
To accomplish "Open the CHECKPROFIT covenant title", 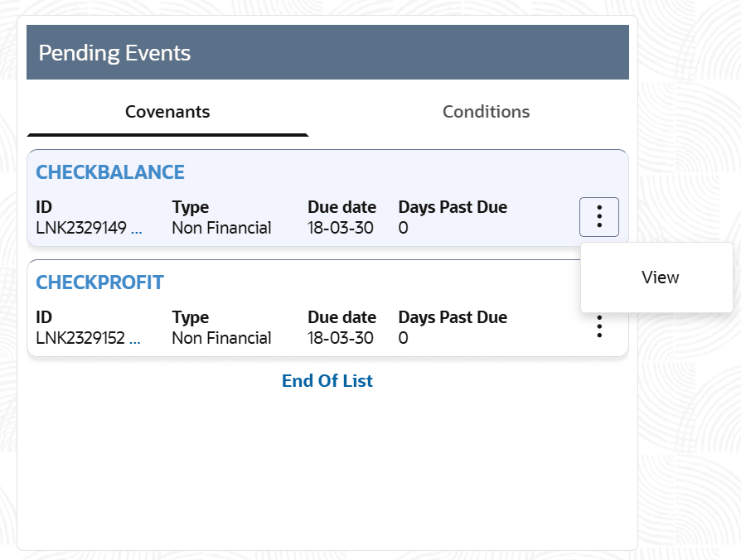I will [100, 282].
